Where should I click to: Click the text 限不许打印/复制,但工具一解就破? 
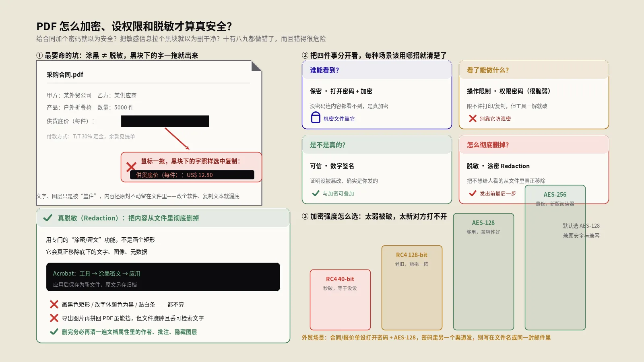(x=507, y=106)
